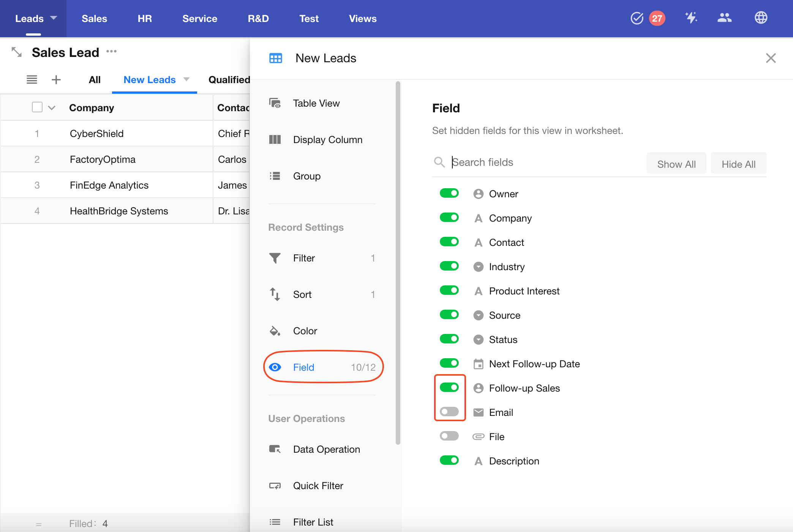This screenshot has height=532, width=793.
Task: Tick the select-all checkbox in Company header
Action: pyautogui.click(x=37, y=107)
